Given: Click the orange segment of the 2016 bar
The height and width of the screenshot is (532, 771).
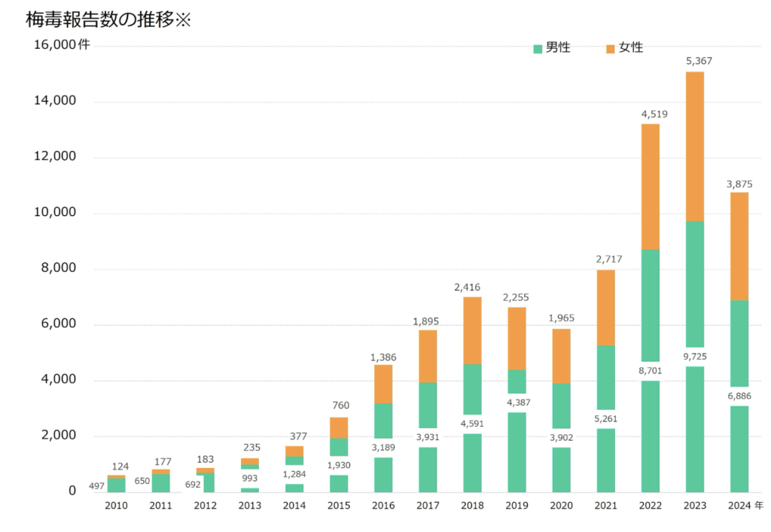Looking at the screenshot, I should (383, 384).
